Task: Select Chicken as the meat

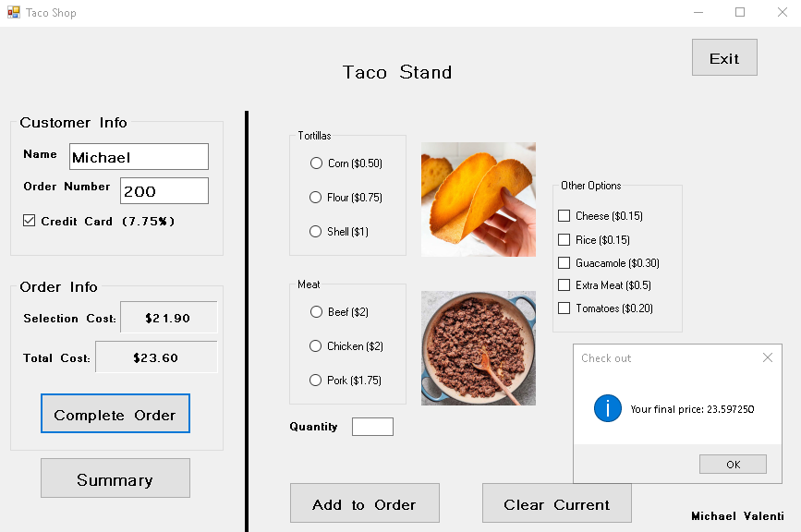Action: pos(316,346)
